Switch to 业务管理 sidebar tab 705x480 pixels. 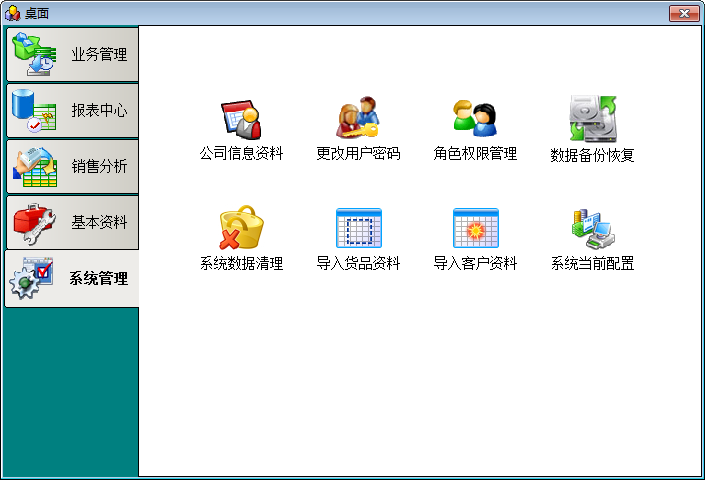[72, 54]
